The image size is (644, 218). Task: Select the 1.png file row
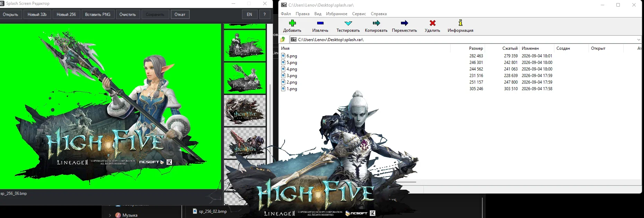coord(460,88)
